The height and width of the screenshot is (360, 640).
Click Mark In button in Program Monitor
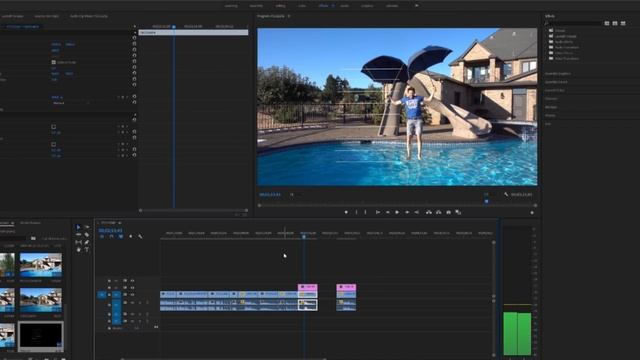[356, 212]
